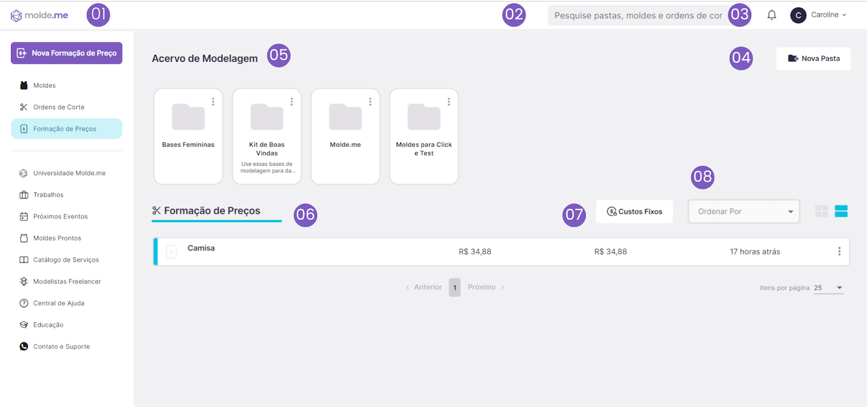Screen dimensions: 868x407
Task: Click the Moldes sidebar icon
Action: (x=24, y=85)
